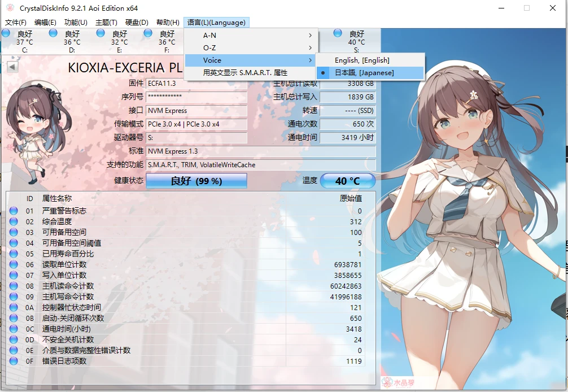Click status orb for attribute 04 可用备用空间阈值
568x392 pixels.
click(x=14, y=243)
